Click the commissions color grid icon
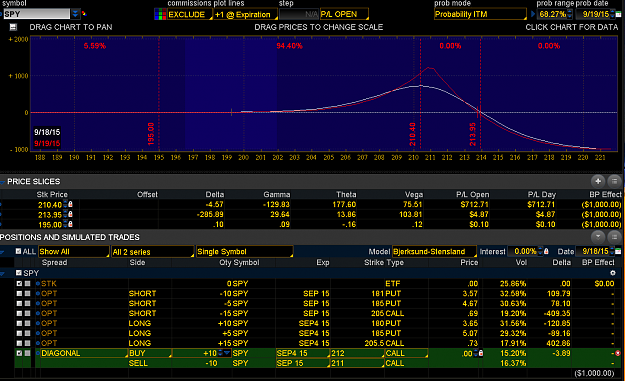The height and width of the screenshot is (381, 625). coord(160,14)
